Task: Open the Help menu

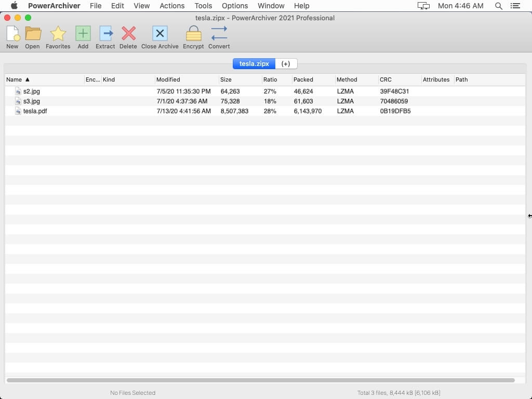Action: [x=301, y=6]
